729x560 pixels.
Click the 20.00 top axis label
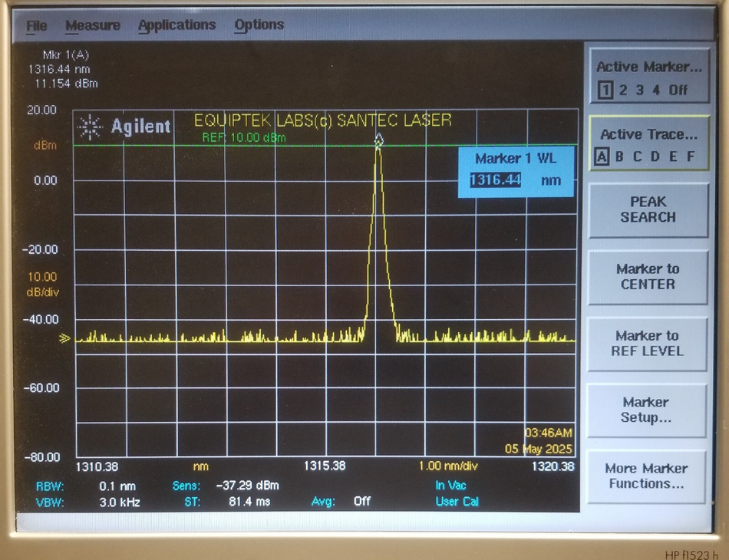42,110
